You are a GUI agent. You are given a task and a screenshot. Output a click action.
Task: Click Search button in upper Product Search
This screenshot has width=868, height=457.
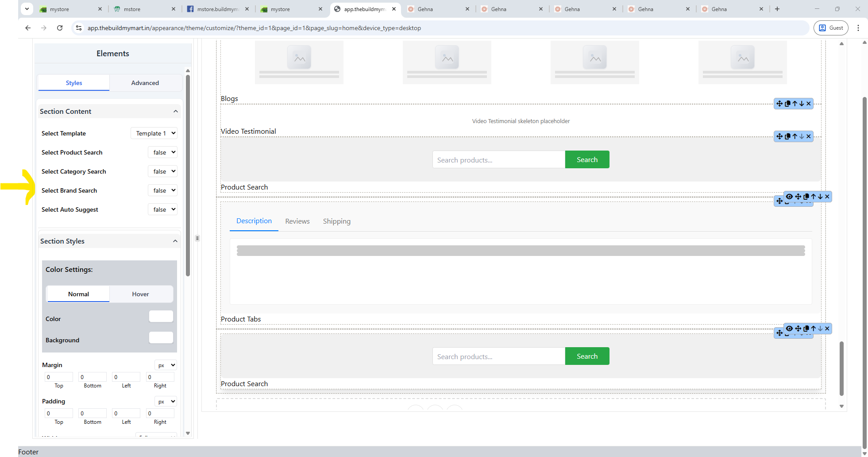pyautogui.click(x=587, y=159)
